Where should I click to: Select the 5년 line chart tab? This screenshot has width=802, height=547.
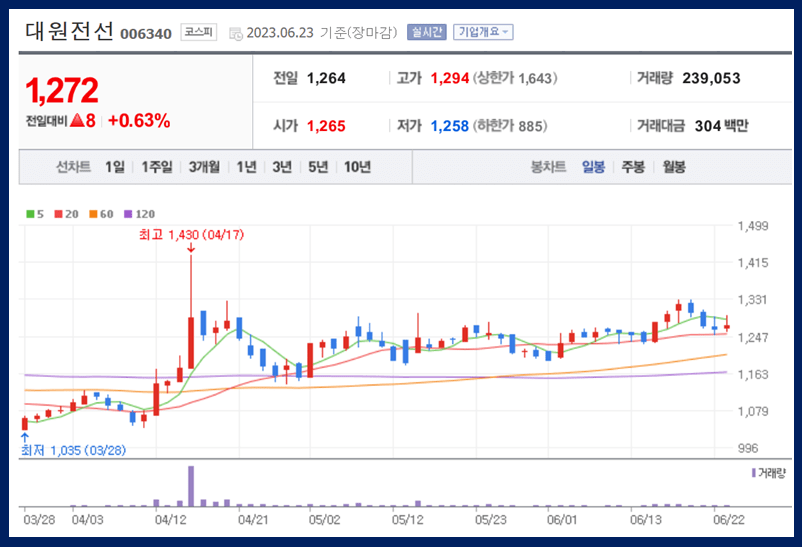click(318, 167)
